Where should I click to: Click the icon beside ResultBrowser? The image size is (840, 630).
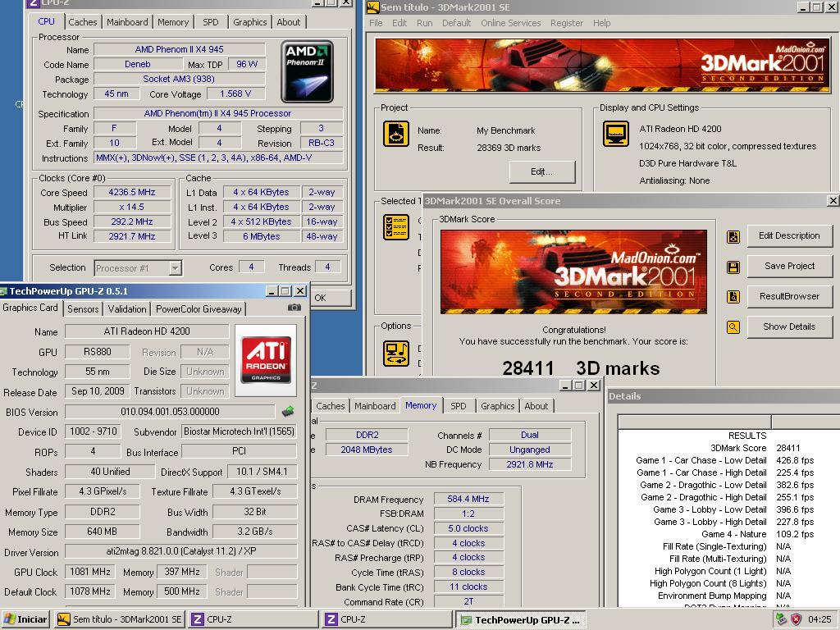click(733, 297)
